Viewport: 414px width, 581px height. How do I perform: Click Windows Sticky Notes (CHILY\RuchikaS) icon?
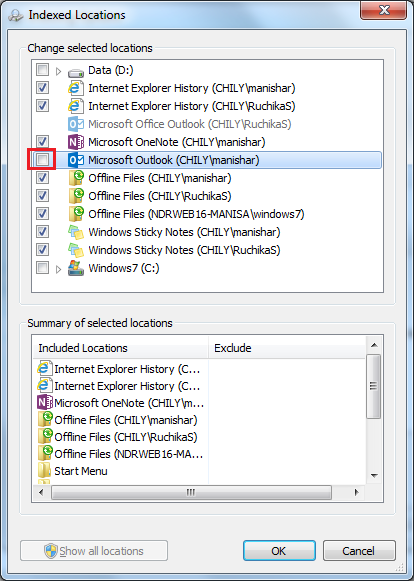[x=76, y=250]
